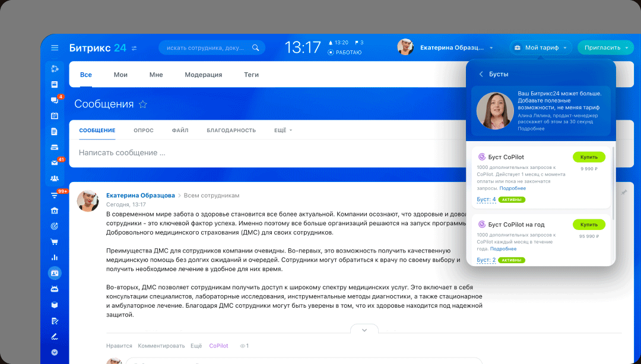Click the 13:17 clock display
This screenshot has width=641, height=364.
pyautogui.click(x=303, y=47)
